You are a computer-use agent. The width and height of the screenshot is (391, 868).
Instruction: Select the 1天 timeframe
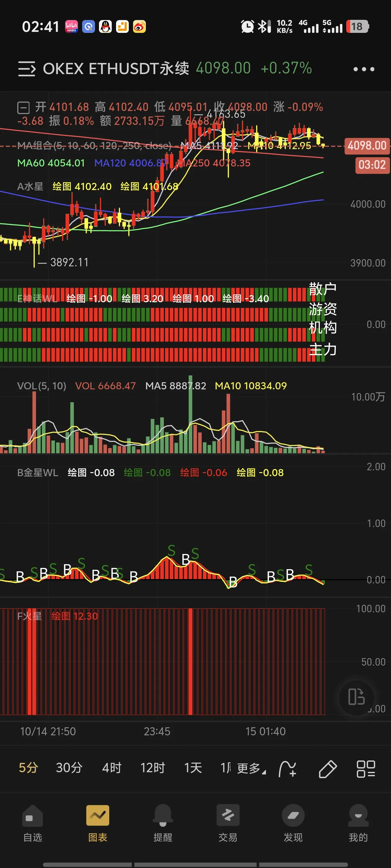(193, 768)
